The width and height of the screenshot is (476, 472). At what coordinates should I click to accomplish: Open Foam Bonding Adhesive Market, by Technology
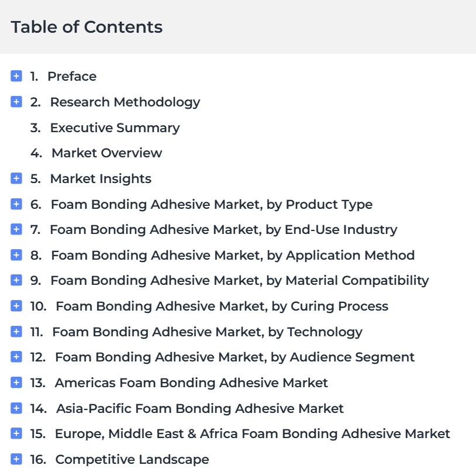(208, 332)
